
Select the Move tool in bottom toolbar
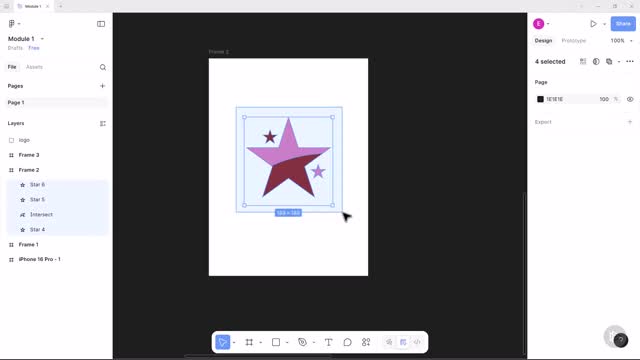coord(223,342)
